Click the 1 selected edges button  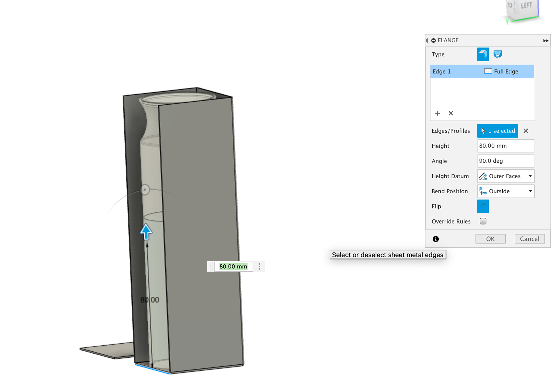pos(497,131)
